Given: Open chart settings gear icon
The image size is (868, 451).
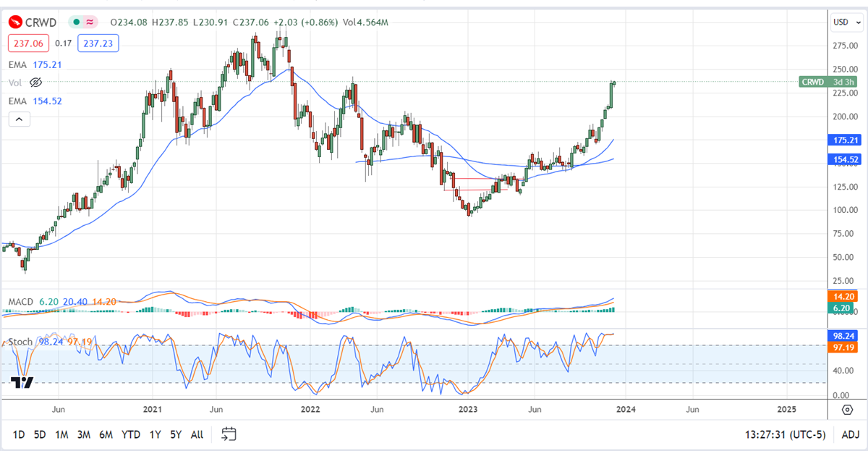Looking at the screenshot, I should tap(847, 410).
